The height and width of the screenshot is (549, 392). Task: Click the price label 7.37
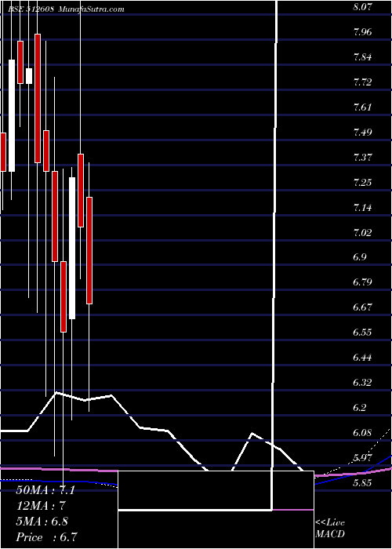[363, 157]
